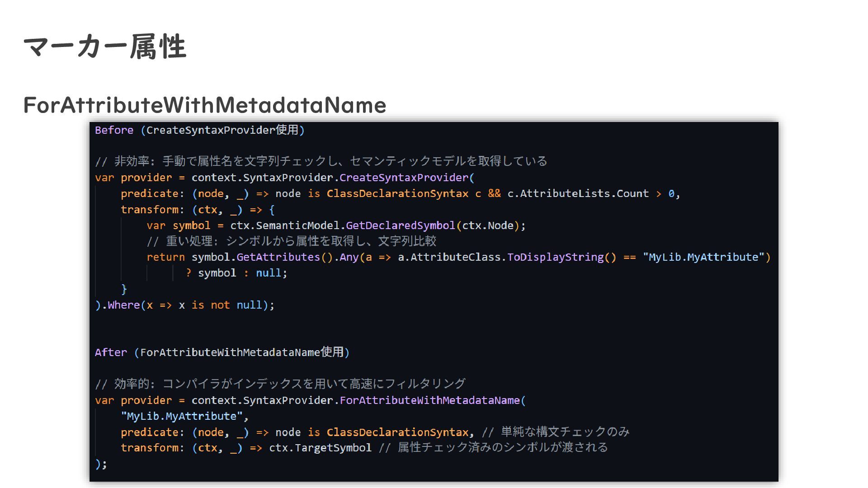Screen dimensions: 868x488
Task: Click ctx.TargetSymbol in the transform line
Action: coord(320,448)
